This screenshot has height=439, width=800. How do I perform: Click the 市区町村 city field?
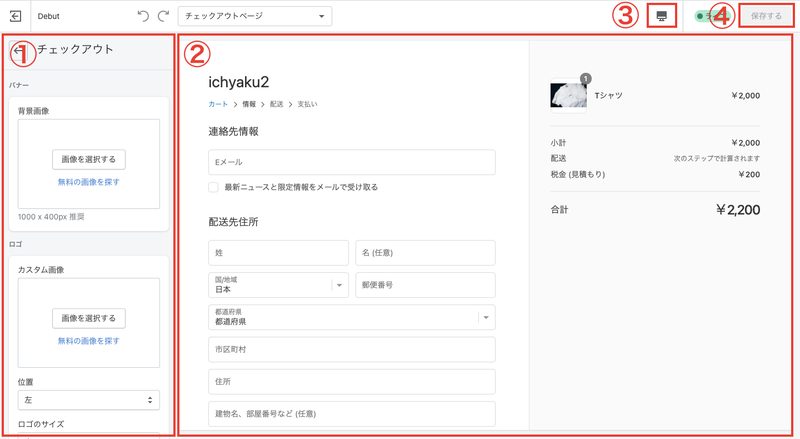[x=352, y=350]
